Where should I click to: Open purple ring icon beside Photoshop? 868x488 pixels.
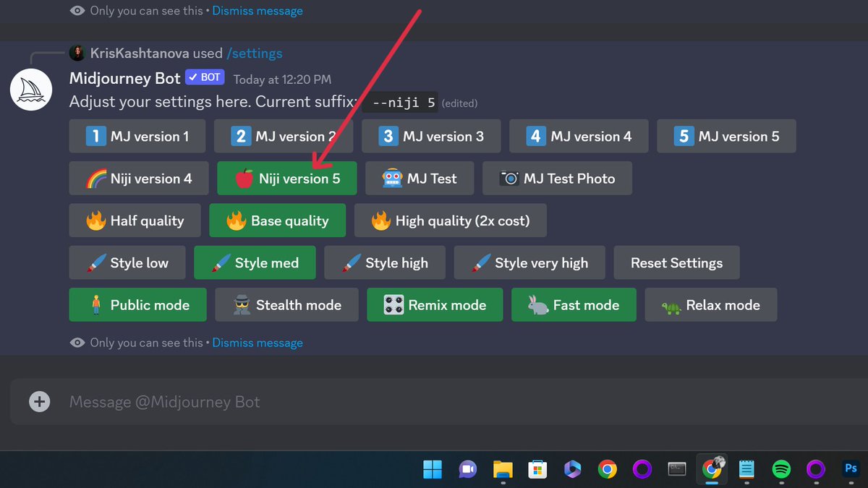[x=816, y=470]
